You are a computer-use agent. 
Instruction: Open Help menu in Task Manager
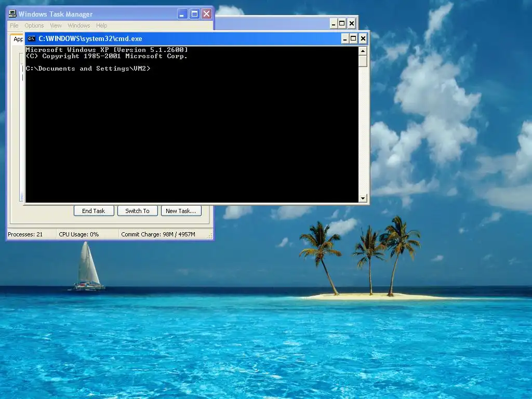coord(101,25)
